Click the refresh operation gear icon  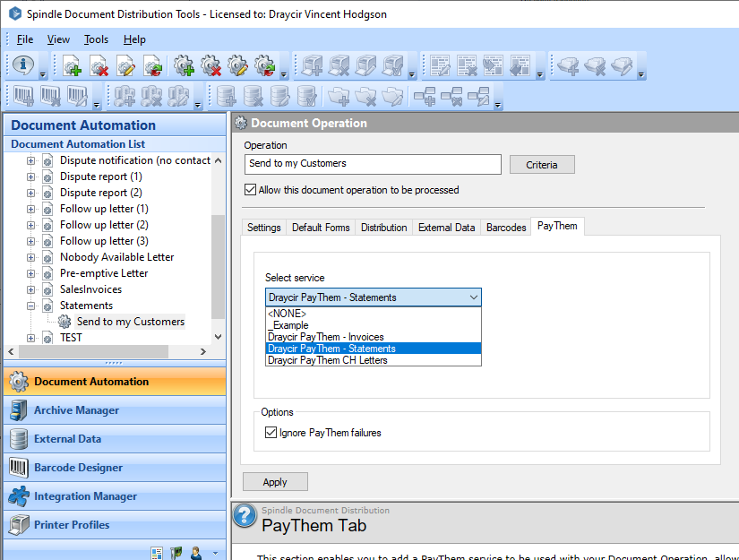tap(264, 66)
